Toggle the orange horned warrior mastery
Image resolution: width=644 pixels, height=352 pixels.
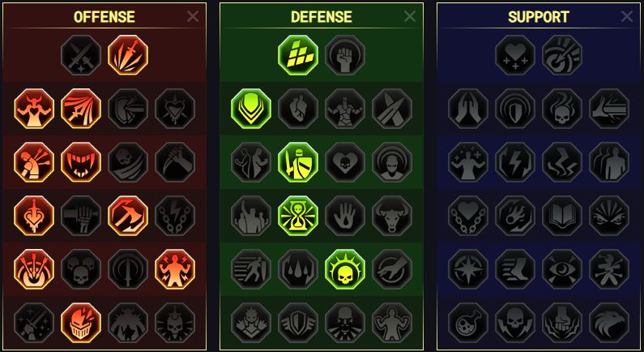[x=34, y=109]
